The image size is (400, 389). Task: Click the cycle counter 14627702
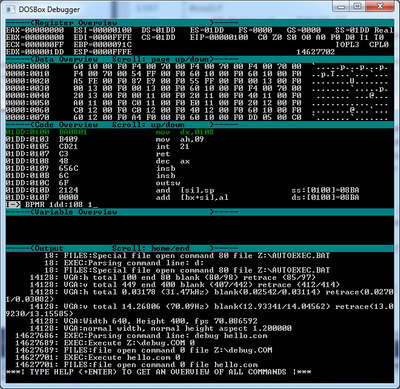pos(316,52)
